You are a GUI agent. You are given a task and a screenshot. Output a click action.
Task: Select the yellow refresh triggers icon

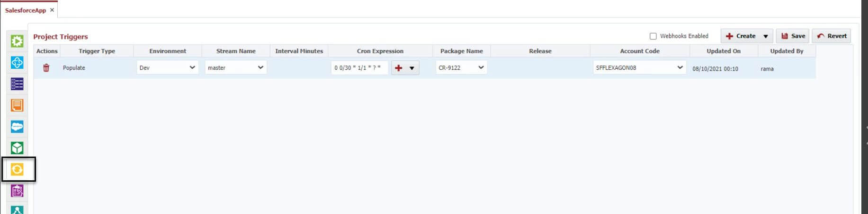17,169
